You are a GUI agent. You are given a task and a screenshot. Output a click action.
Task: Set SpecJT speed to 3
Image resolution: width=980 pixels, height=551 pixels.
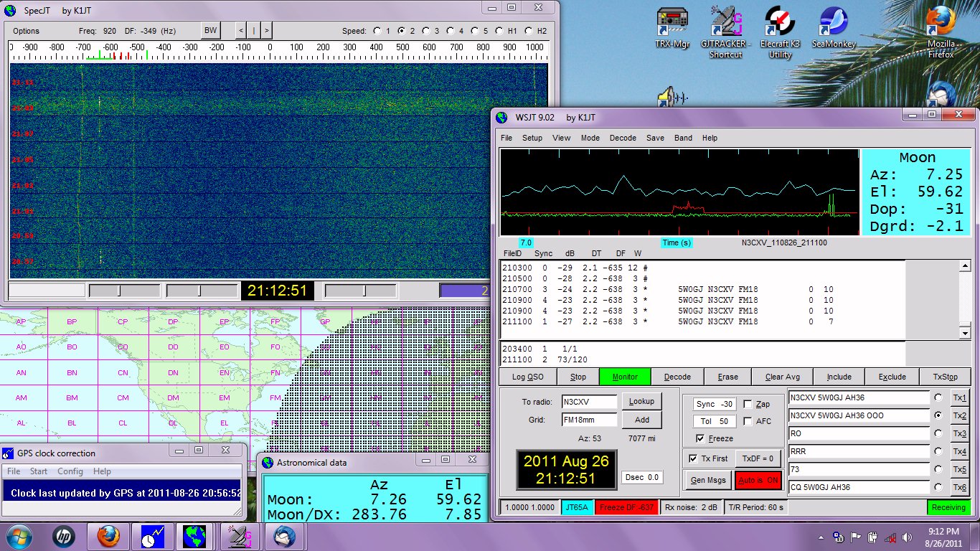[425, 31]
